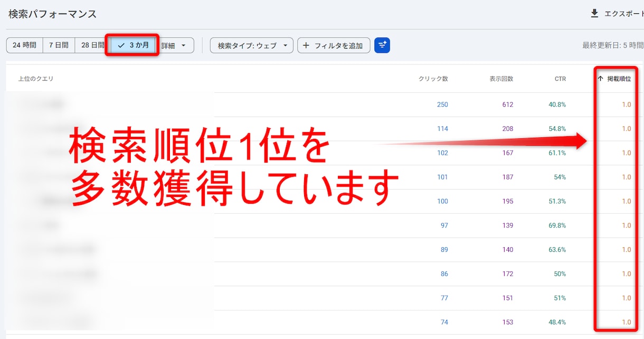Select the 3 か月 date range
The image size is (644, 339).
(x=134, y=45)
